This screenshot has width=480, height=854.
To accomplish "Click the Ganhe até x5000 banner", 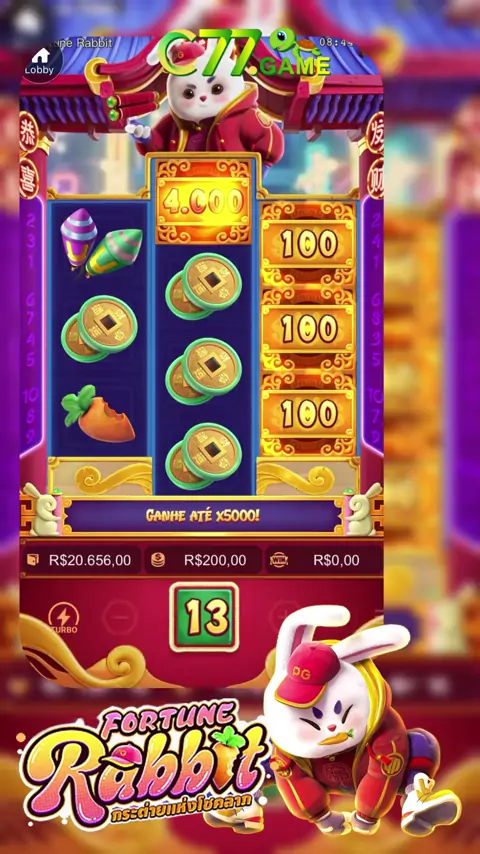I will click(202, 515).
